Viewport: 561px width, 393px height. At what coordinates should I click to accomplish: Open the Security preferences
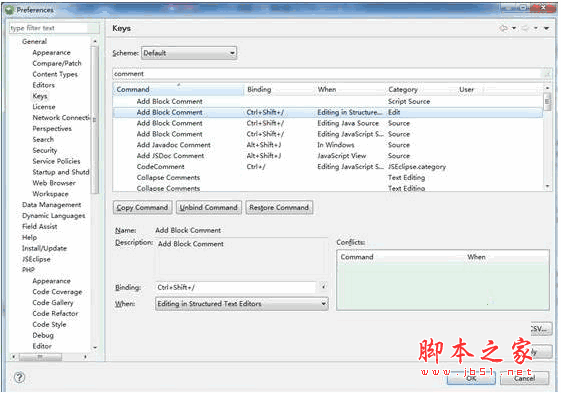point(45,150)
